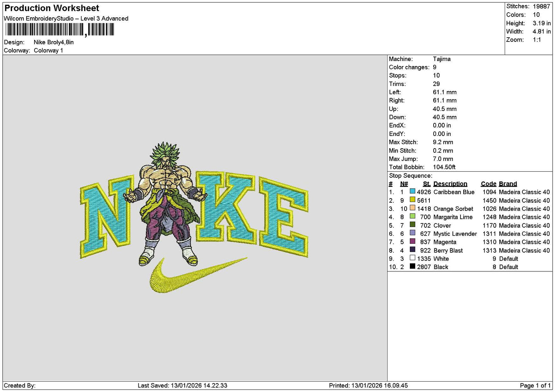This screenshot has height=392, width=555.
Task: Click the 'Orange Sorbet' description text
Action: [x=453, y=209]
